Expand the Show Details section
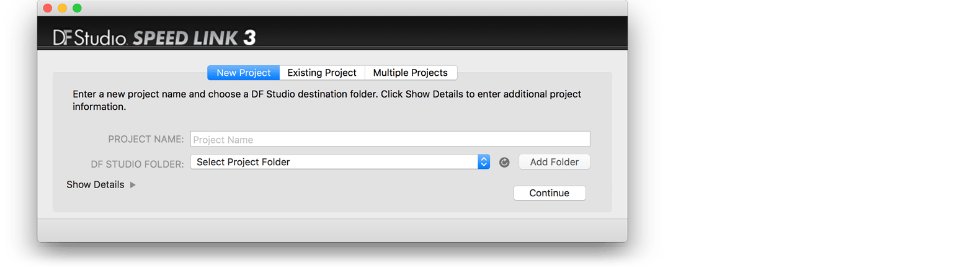 (x=96, y=184)
